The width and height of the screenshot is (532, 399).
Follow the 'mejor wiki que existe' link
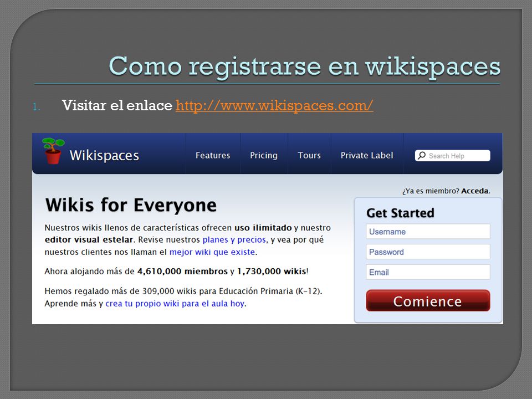point(212,252)
